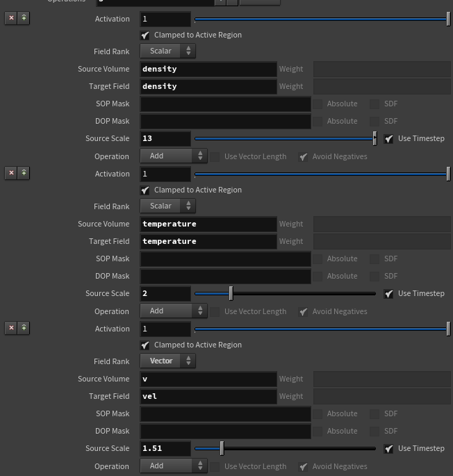Open Field Rank dropdown in the density operation
The image size is (453, 476).
[x=167, y=51]
